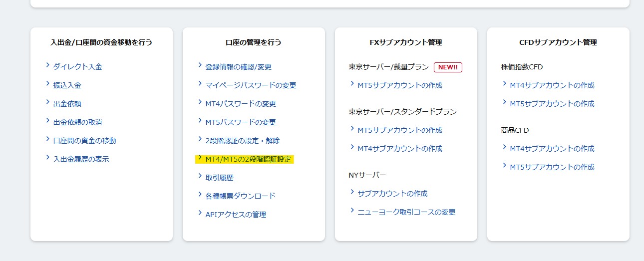This screenshot has height=261, width=644.
Task: Create MT5 subaccount under 東京サーバー/スタンダードプラン
Action: click(x=400, y=130)
